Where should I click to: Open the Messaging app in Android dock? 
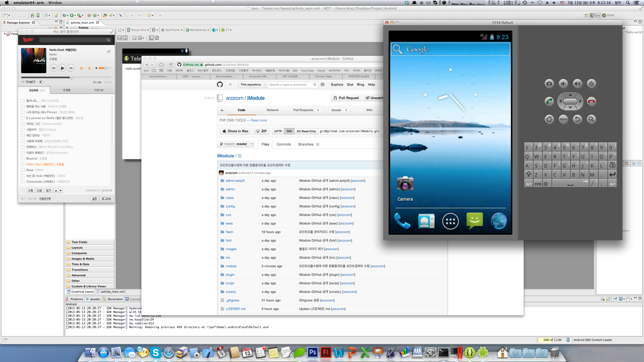[475, 221]
